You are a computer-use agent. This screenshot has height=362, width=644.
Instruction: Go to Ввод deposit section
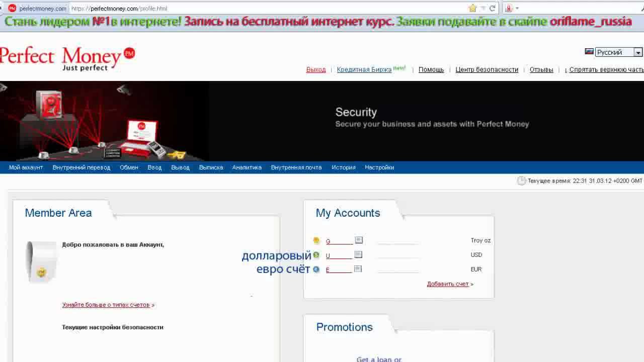[154, 167]
